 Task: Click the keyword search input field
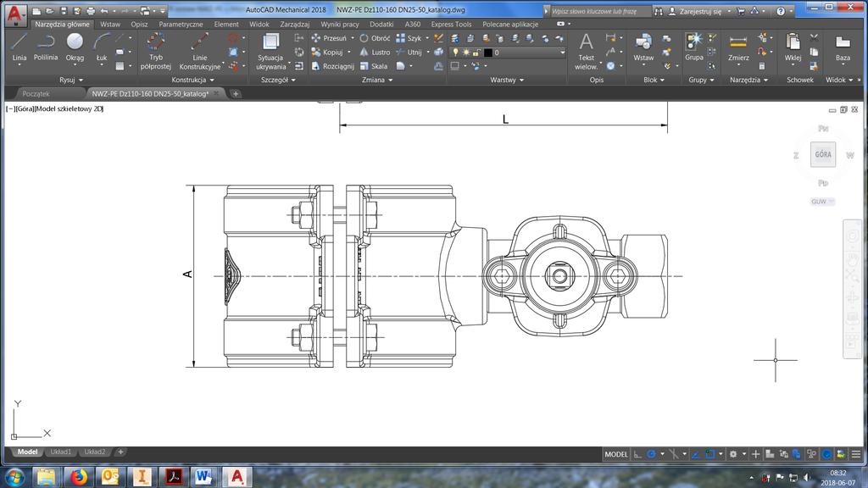click(599, 11)
